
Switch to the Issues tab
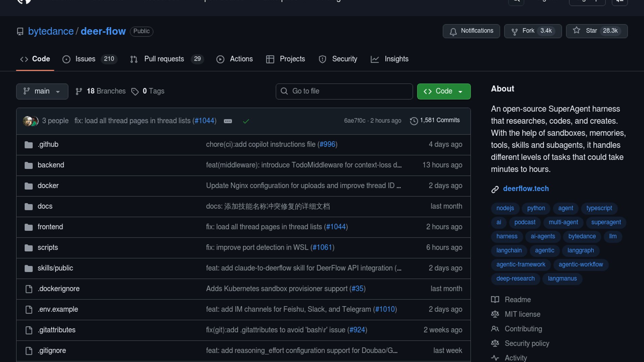pos(85,59)
